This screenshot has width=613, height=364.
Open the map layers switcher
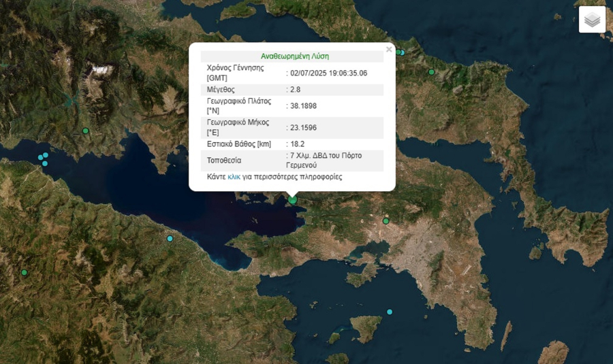click(592, 20)
